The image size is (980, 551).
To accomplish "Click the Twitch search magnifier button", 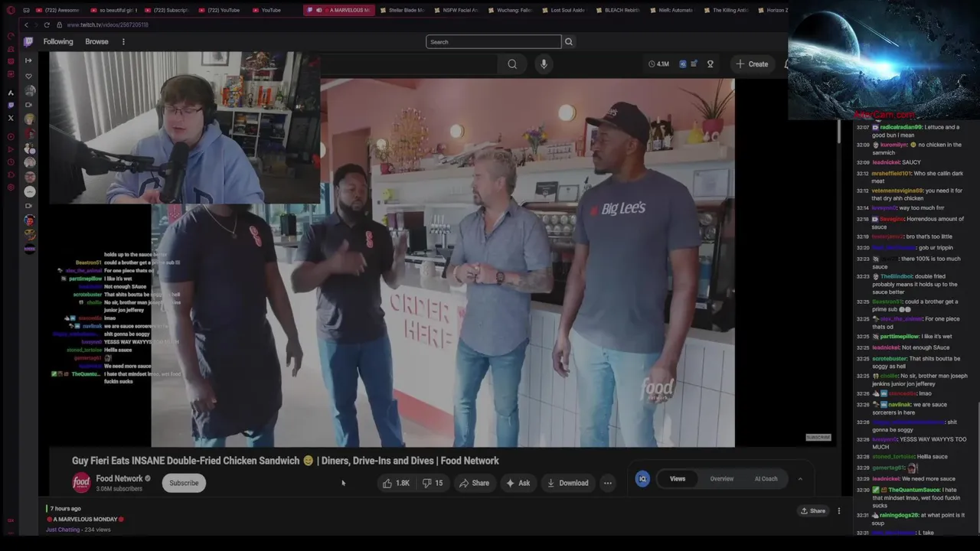I will [x=569, y=41].
